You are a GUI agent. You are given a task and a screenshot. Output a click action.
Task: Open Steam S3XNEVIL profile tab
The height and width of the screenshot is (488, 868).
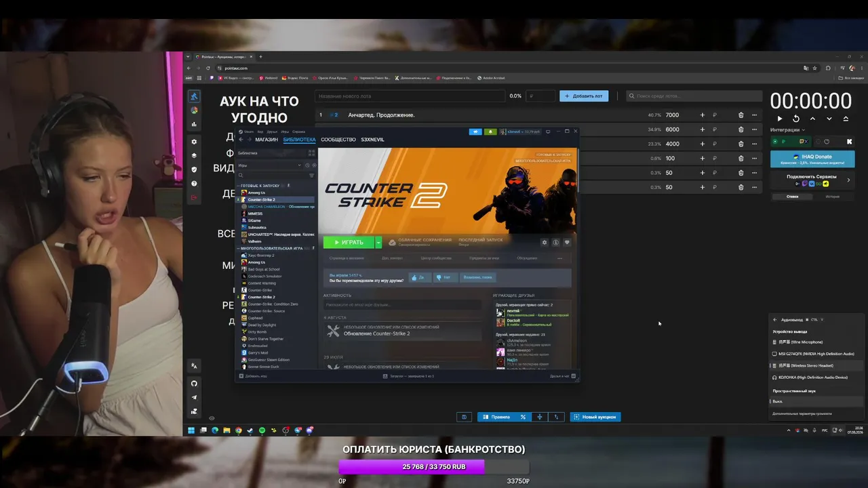pyautogui.click(x=372, y=140)
